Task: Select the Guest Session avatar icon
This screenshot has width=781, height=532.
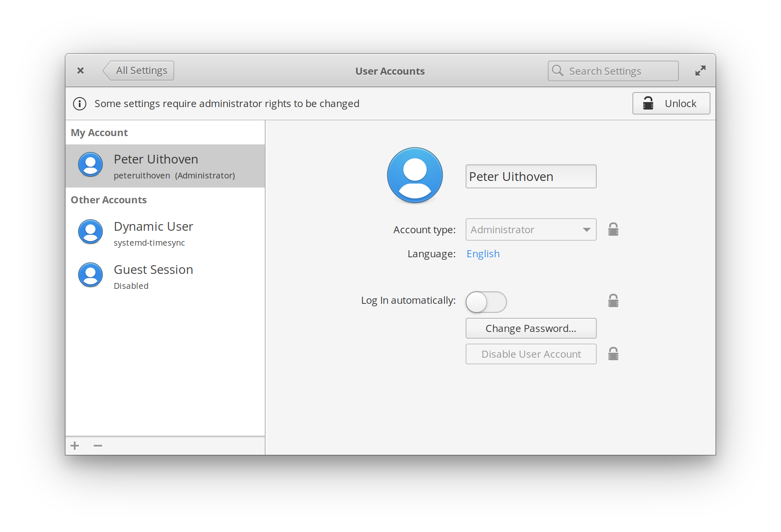Action: [x=90, y=275]
